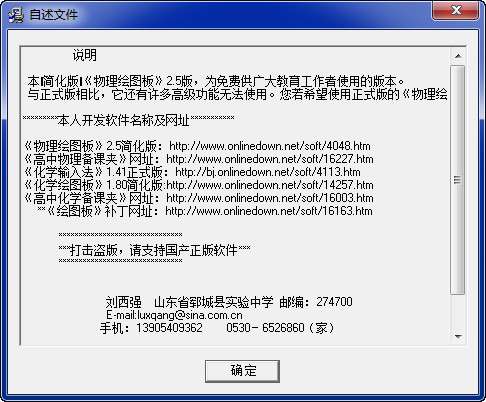Click the empty scrollbar track below thumb

(458, 311)
